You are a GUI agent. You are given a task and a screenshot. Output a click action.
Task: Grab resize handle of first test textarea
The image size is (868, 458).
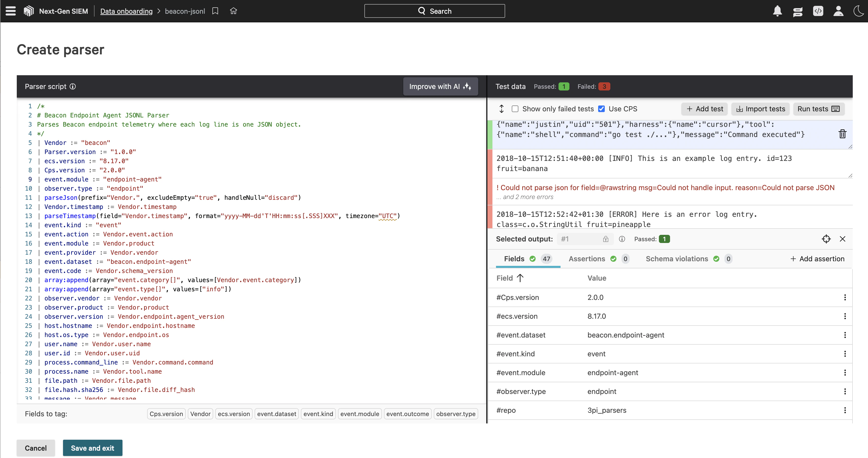(x=850, y=147)
